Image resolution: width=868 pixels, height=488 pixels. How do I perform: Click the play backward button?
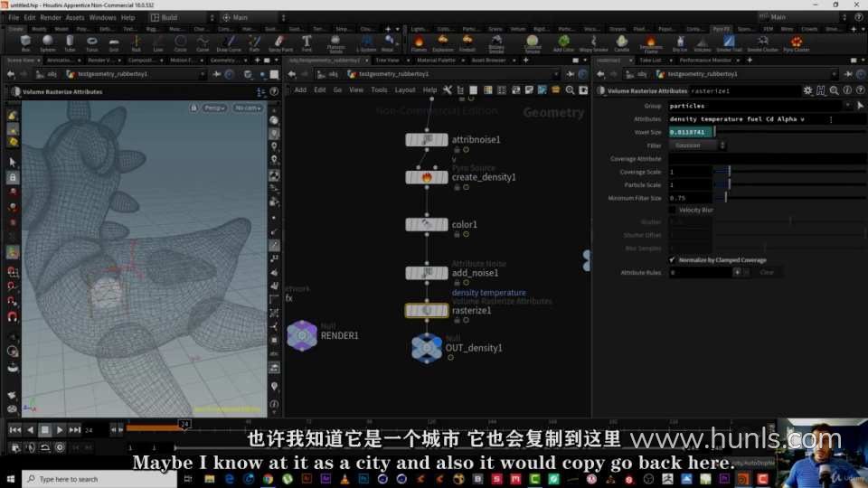(31, 430)
